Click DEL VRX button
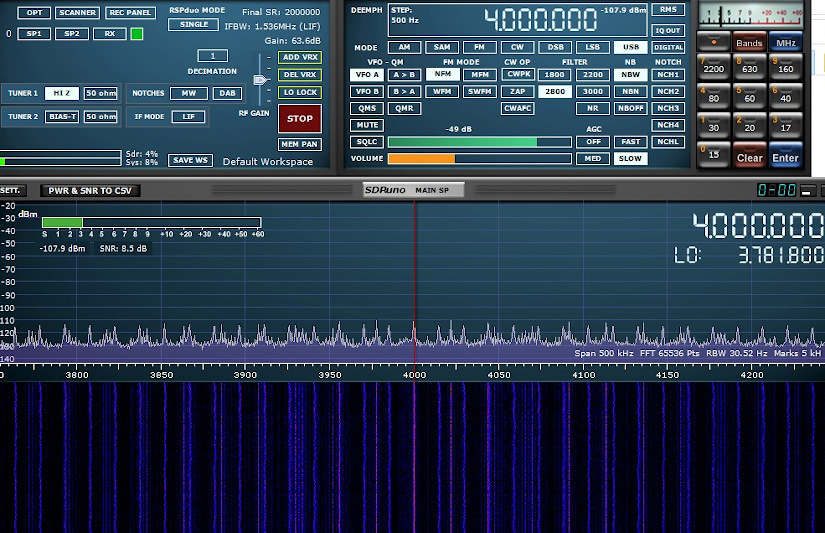825x533 pixels. 300,75
